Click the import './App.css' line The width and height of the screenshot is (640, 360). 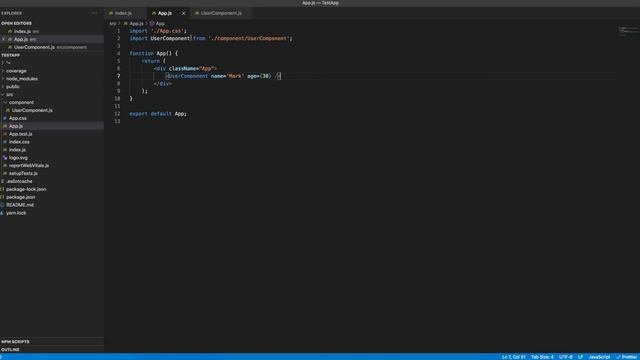pyautogui.click(x=158, y=31)
